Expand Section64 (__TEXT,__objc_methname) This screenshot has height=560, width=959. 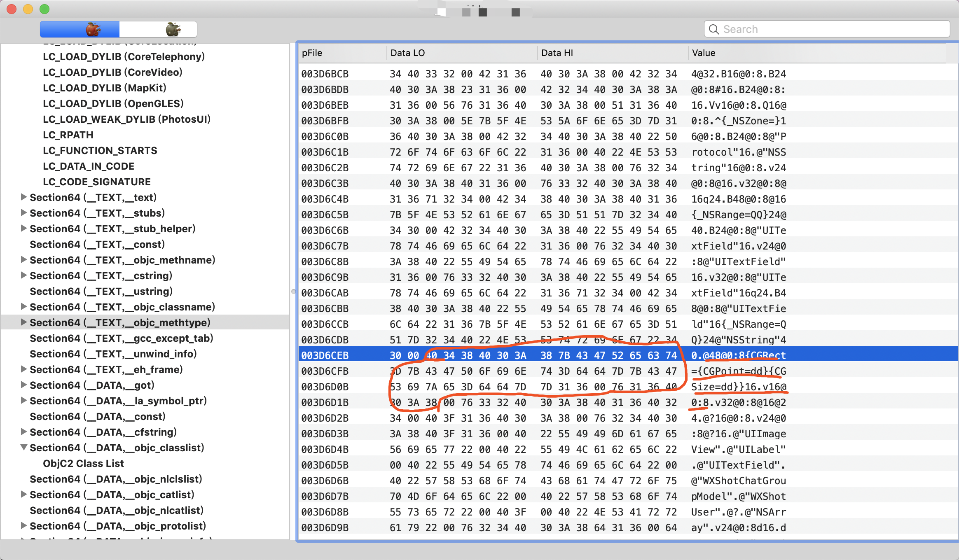click(x=24, y=260)
